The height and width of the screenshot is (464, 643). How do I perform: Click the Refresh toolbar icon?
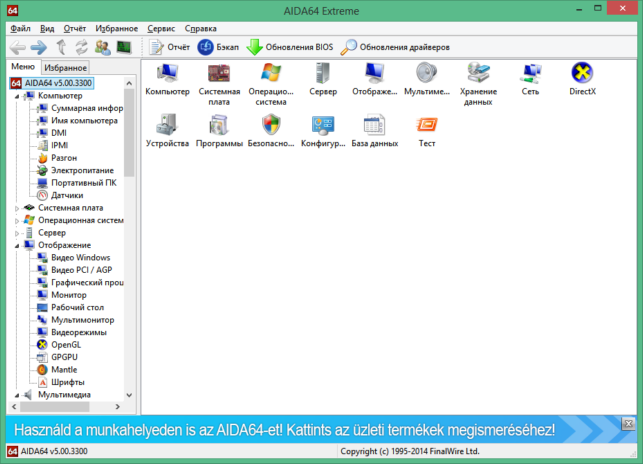point(81,48)
